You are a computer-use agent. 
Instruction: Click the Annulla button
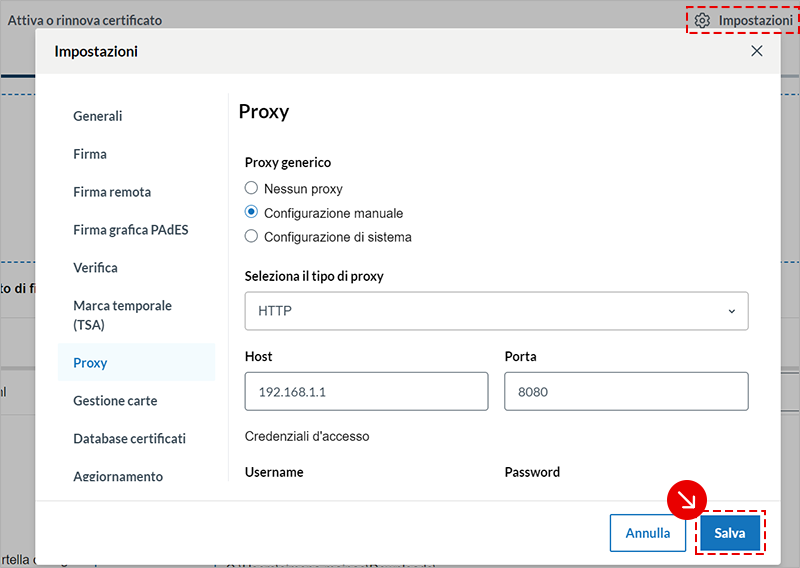click(x=647, y=533)
